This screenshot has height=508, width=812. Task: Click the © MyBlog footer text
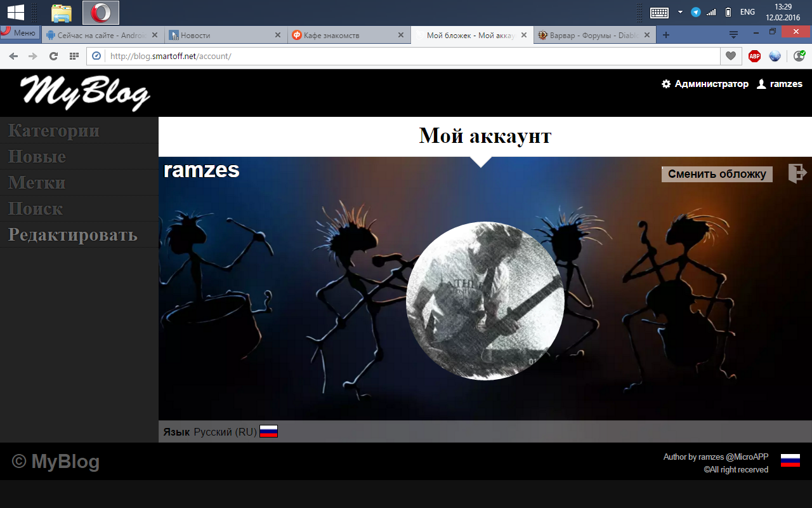56,462
